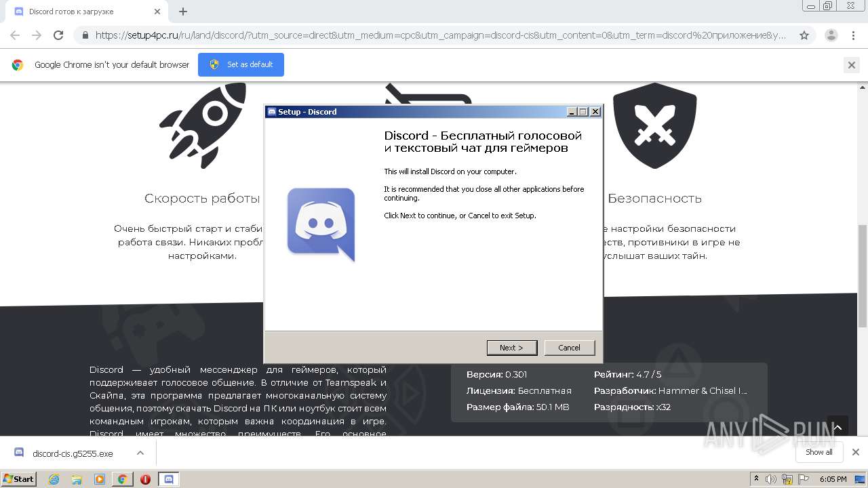
Task: Open the volume speaker tray icon
Action: (771, 479)
